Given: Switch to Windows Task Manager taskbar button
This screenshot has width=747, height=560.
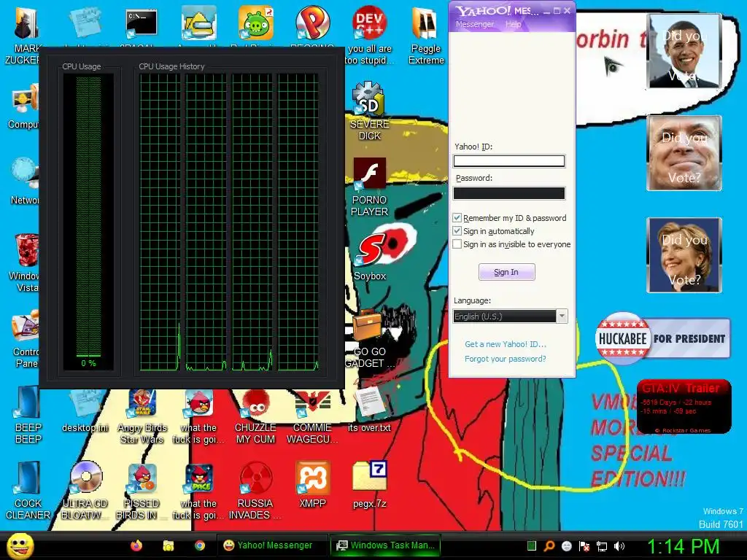Looking at the screenshot, I should (x=385, y=545).
